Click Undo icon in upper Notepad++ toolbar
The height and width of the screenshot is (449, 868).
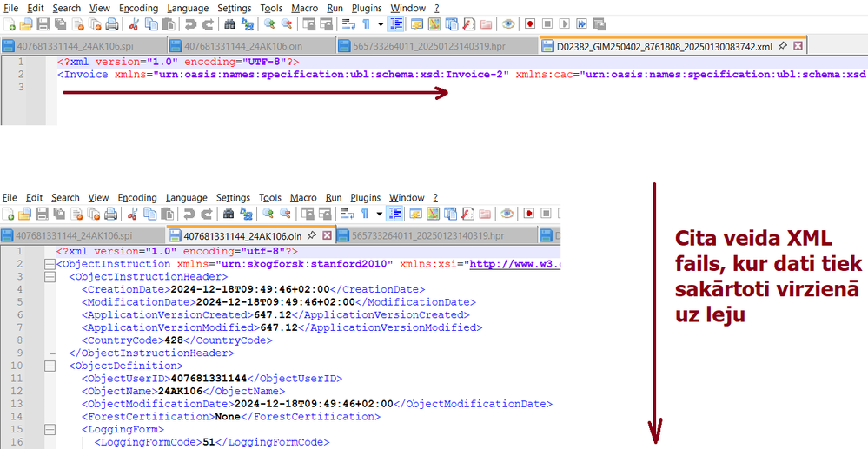tap(190, 24)
